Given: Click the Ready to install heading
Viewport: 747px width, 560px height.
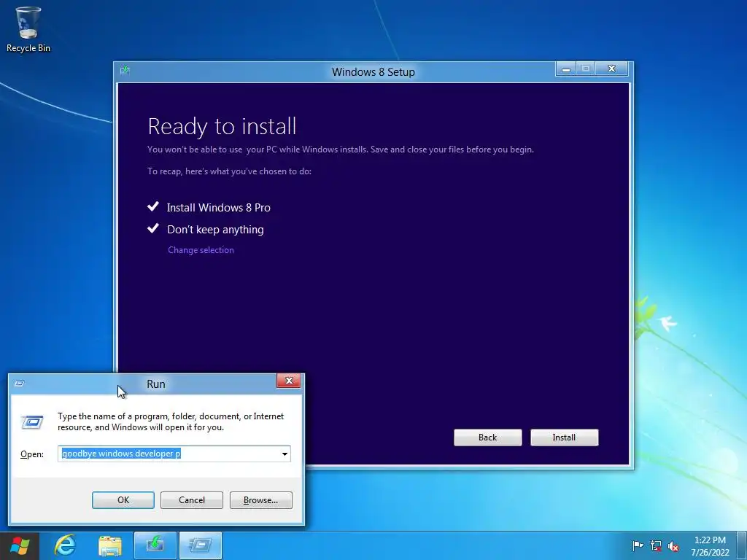Looking at the screenshot, I should coord(222,126).
